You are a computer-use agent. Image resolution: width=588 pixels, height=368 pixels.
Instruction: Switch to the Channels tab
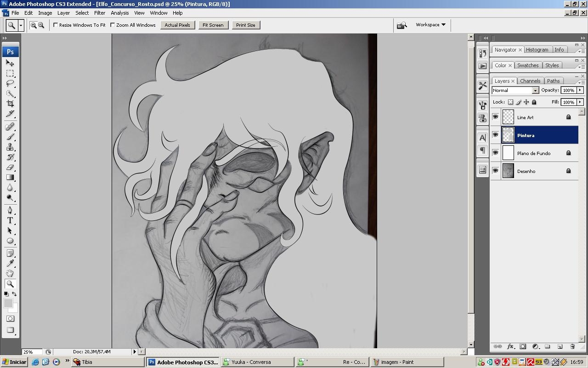(x=530, y=81)
